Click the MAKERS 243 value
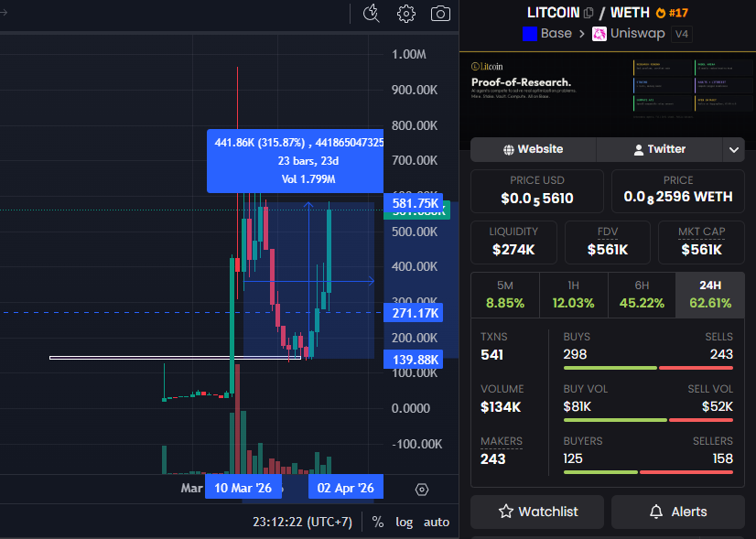756x539 pixels. click(492, 459)
